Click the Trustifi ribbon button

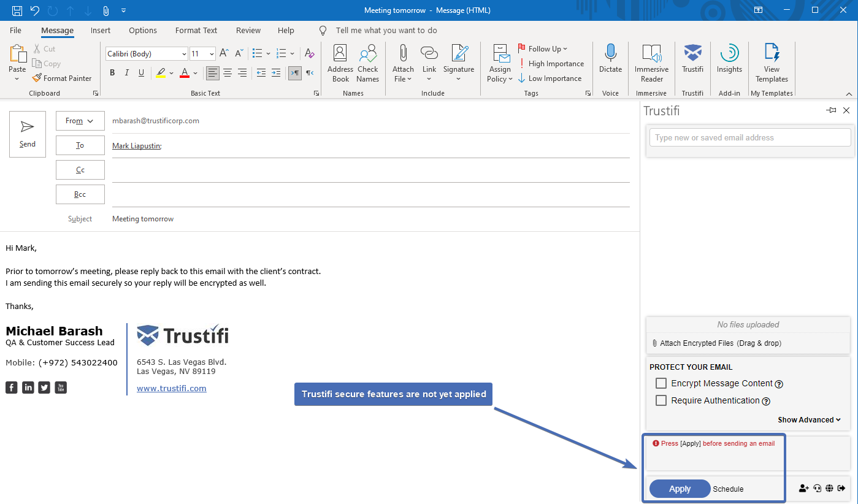[693, 59]
